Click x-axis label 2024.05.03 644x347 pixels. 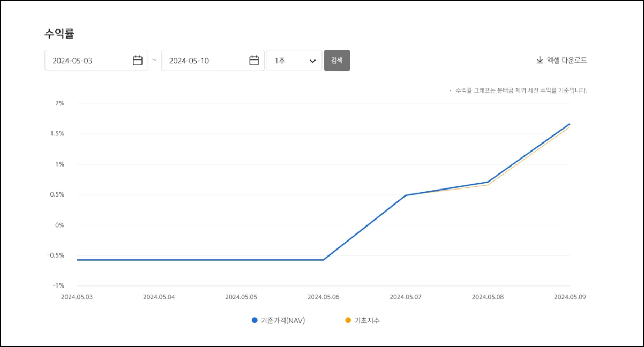(x=77, y=296)
